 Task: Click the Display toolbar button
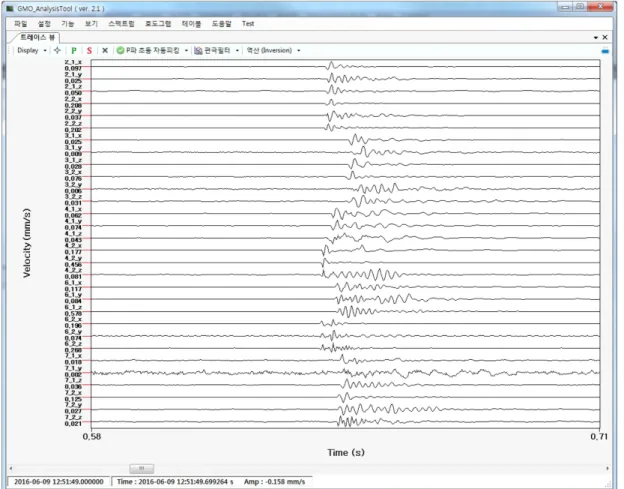click(28, 51)
